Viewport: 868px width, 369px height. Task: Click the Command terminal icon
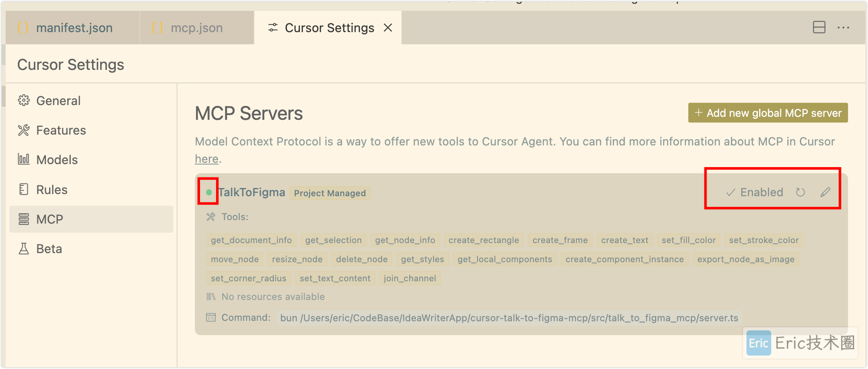211,317
